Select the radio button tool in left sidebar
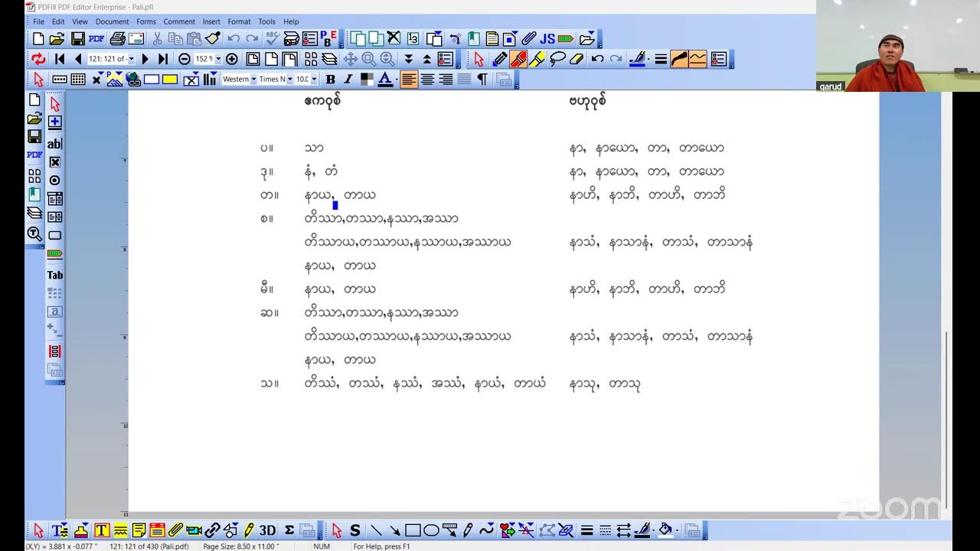This screenshot has height=551, width=980. [54, 180]
